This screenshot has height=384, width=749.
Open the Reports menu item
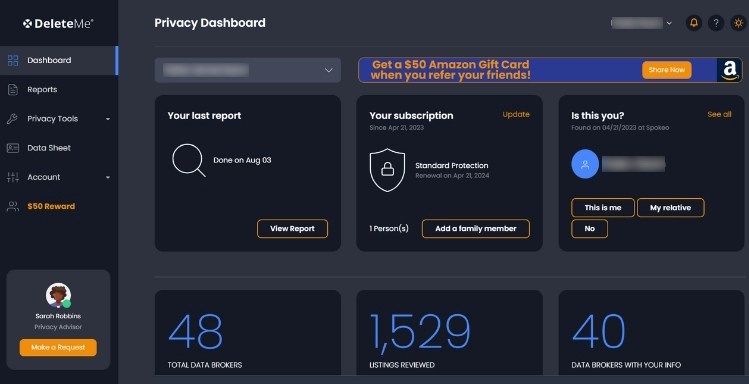[59, 89]
